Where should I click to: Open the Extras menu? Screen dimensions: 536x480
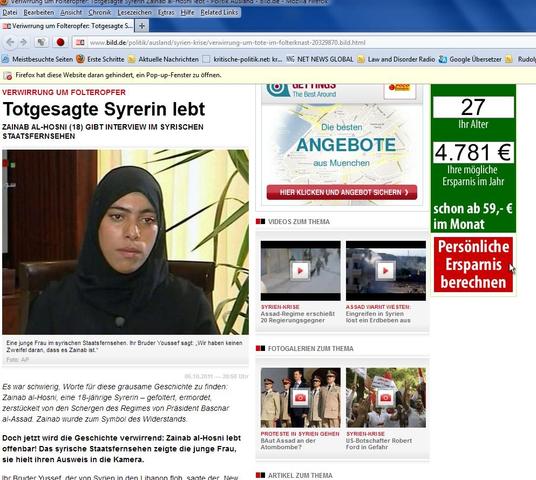point(166,13)
